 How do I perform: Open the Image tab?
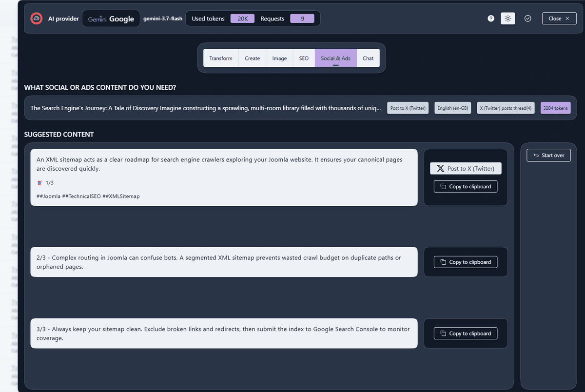279,58
